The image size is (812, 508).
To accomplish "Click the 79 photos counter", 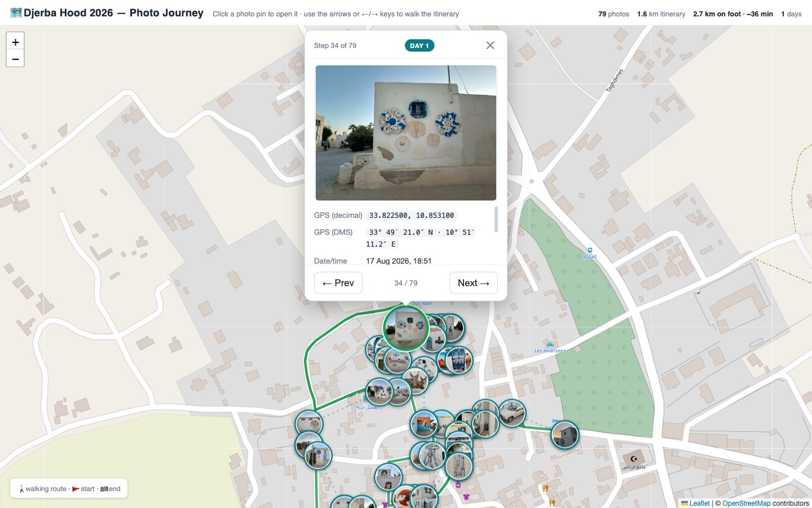I will [x=614, y=14].
